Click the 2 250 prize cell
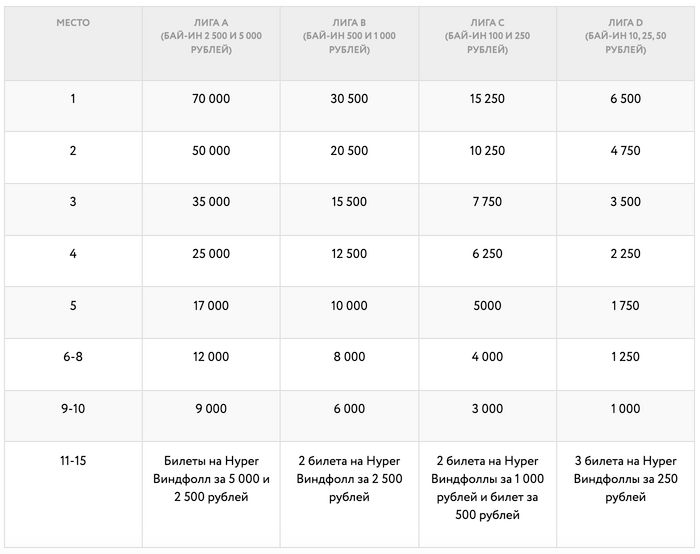The width and height of the screenshot is (700, 554). click(x=624, y=254)
